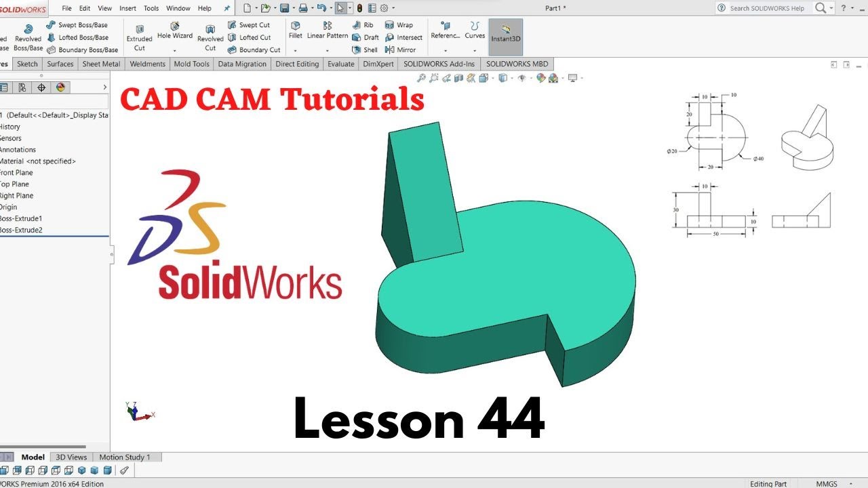Open the Linear Pattern tool
Screen dimensions: 868x488
click(x=328, y=30)
